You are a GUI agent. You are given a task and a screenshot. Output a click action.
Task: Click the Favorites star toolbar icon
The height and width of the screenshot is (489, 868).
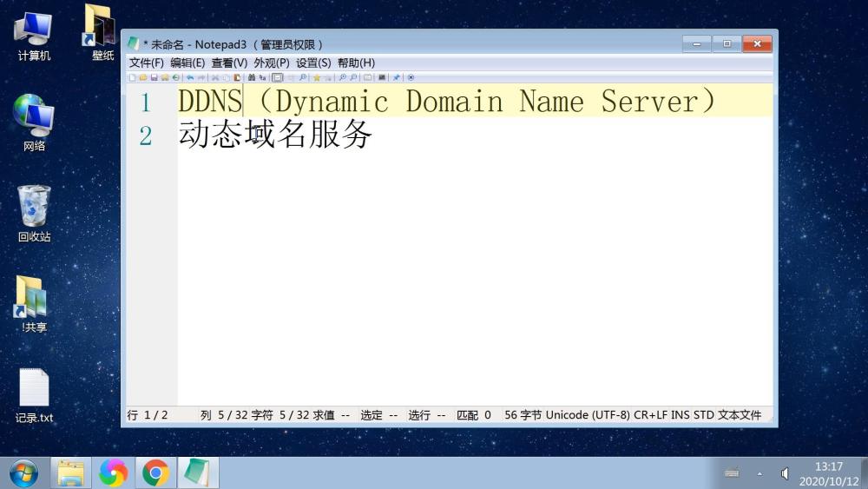[317, 77]
